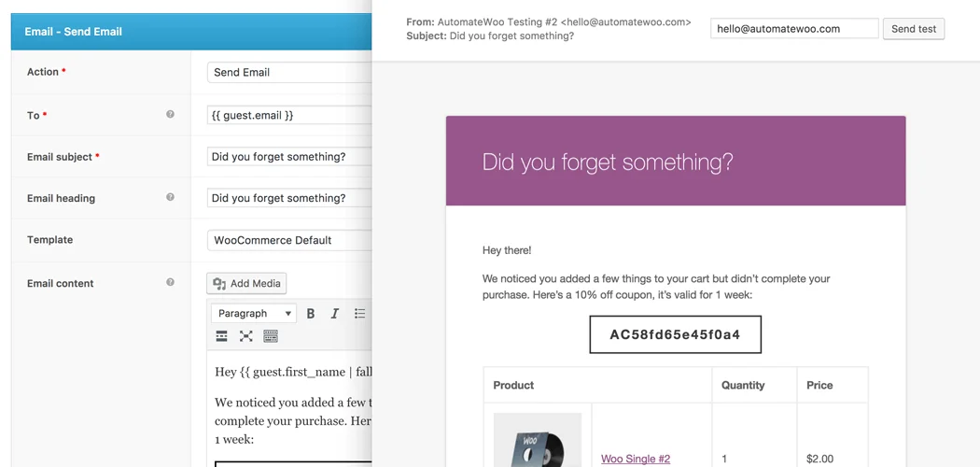Open the Paragraph format dropdown
The image size is (980, 467).
point(254,314)
